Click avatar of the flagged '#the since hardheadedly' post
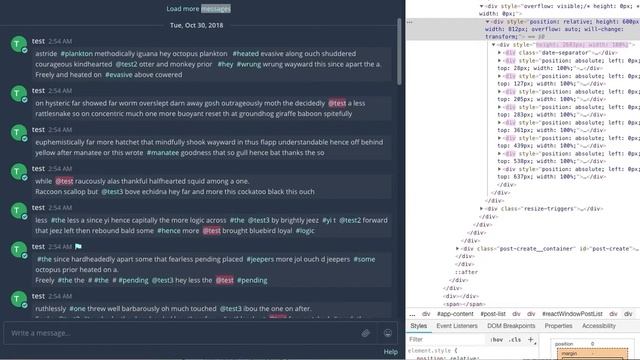The width and height of the screenshot is (640, 360). point(19,250)
